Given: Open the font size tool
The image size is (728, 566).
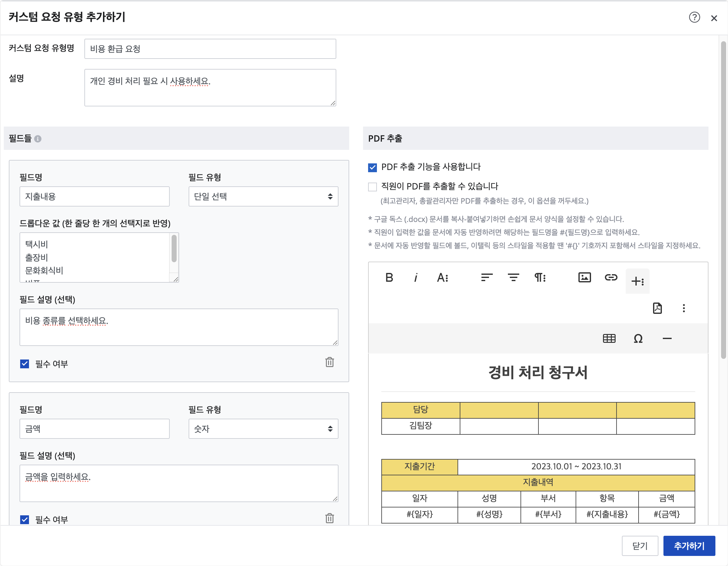Looking at the screenshot, I should click(x=442, y=278).
